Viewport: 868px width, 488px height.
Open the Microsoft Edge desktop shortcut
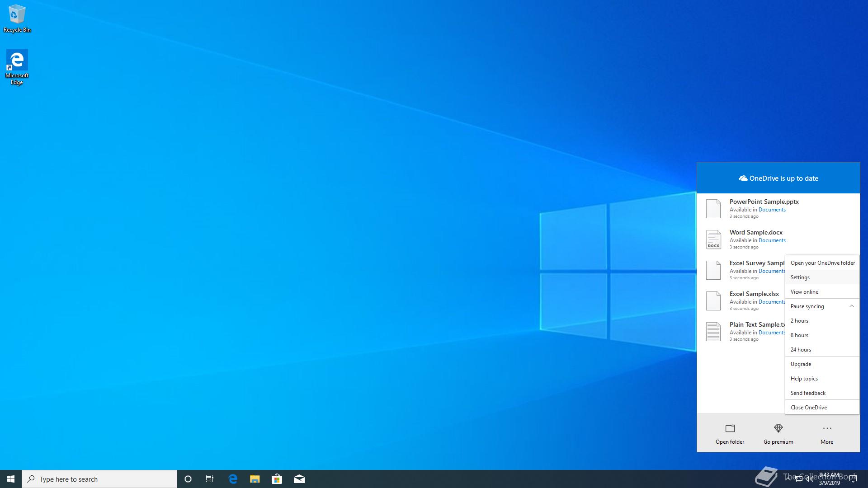pyautogui.click(x=17, y=67)
